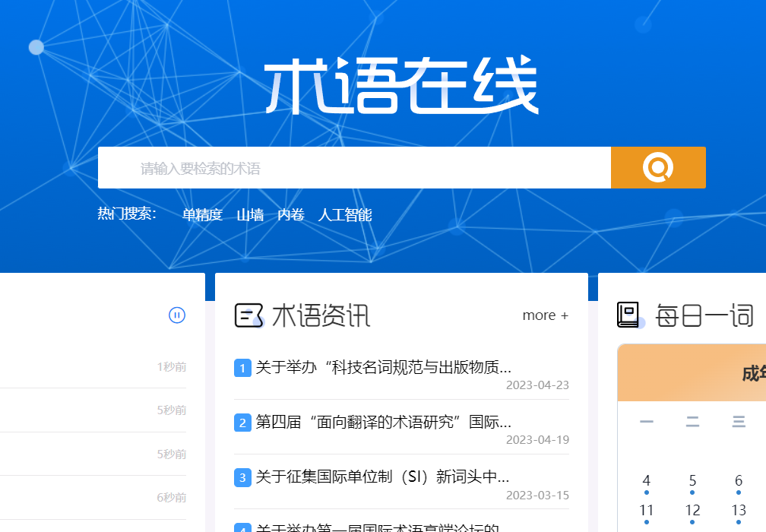Click the number 1 badge on first news item
Image resolution: width=766 pixels, height=532 pixels.
(x=243, y=368)
